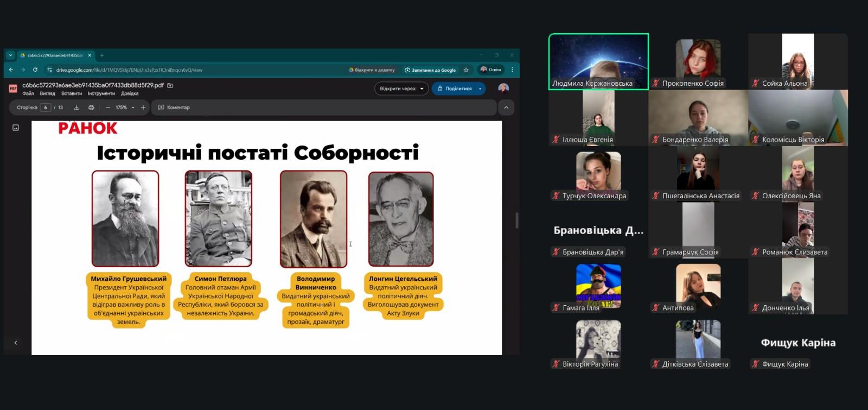This screenshot has width=868, height=410.
Task: Click the large 'Фищук Каріна' name text
Action: coord(798,343)
